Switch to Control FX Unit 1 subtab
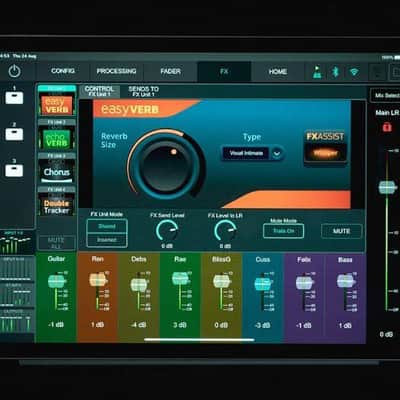 point(99,91)
